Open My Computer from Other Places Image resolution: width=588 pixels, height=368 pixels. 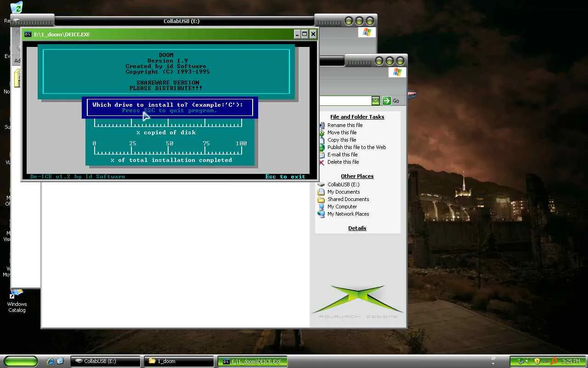pos(342,207)
